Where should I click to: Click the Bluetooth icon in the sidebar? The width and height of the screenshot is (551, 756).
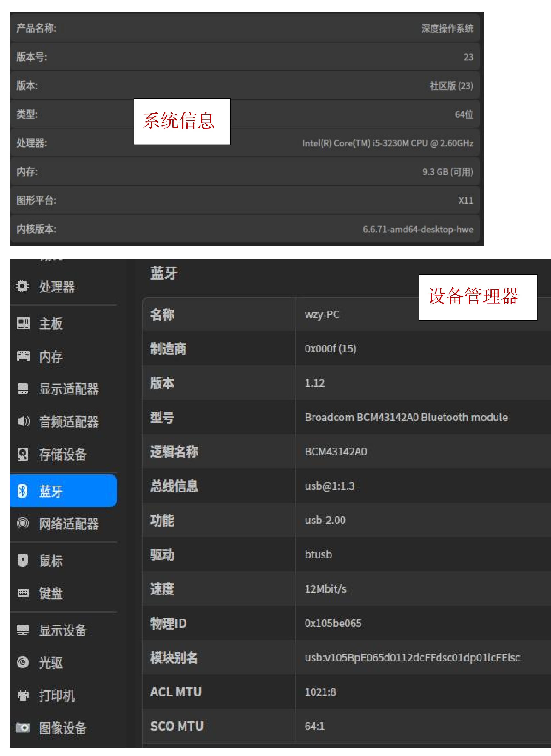click(22, 490)
